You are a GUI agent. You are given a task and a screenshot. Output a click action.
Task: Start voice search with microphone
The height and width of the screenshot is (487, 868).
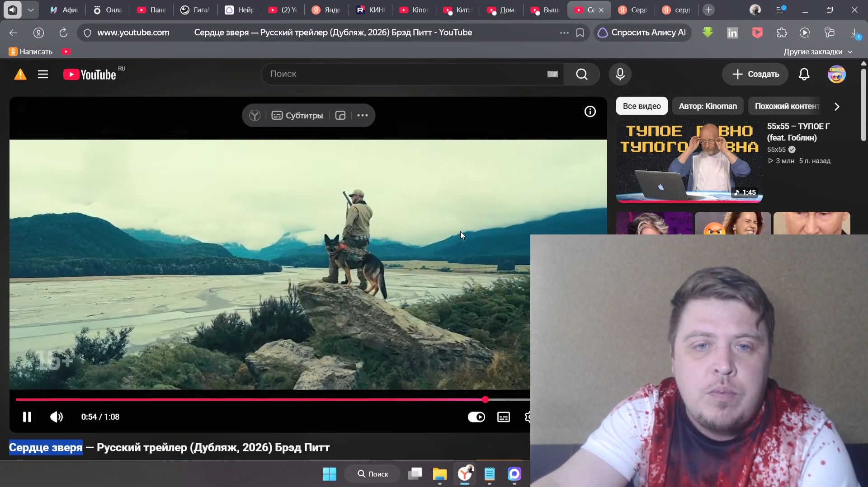click(620, 74)
